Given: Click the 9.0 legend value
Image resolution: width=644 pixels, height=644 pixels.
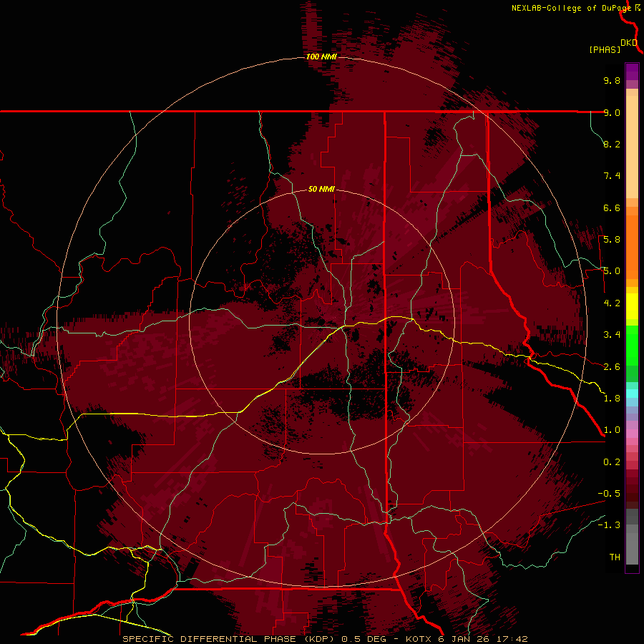Looking at the screenshot, I should point(612,112).
